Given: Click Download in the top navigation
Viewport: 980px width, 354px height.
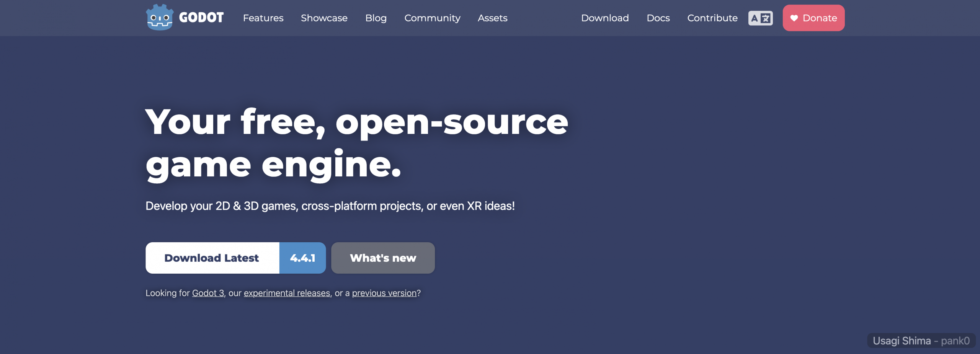Looking at the screenshot, I should point(605,18).
